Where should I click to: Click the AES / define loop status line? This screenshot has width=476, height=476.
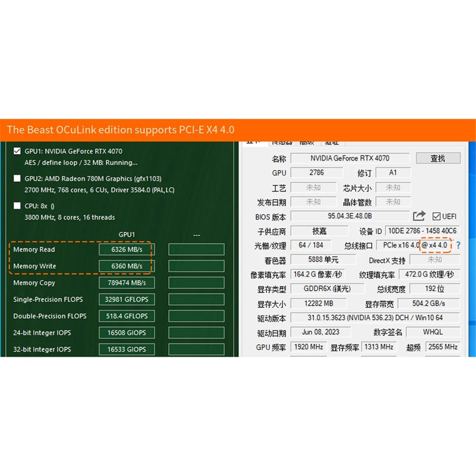(81, 163)
